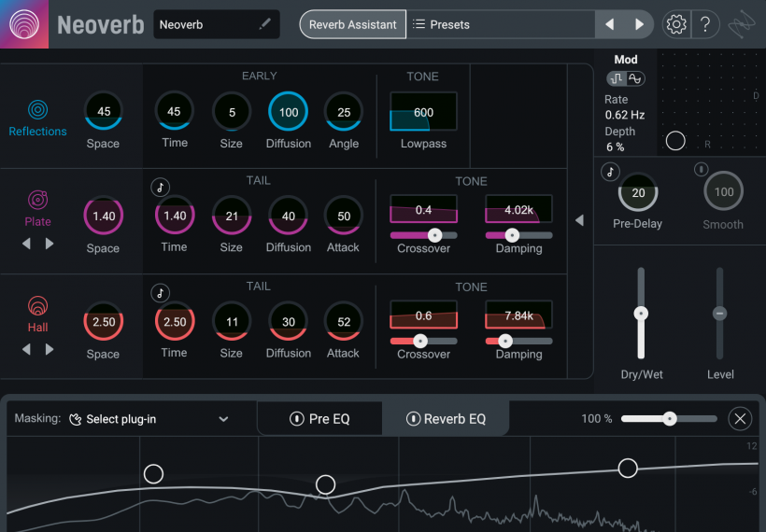
Task: Click the EQ amount 100 % slider
Action: point(669,419)
